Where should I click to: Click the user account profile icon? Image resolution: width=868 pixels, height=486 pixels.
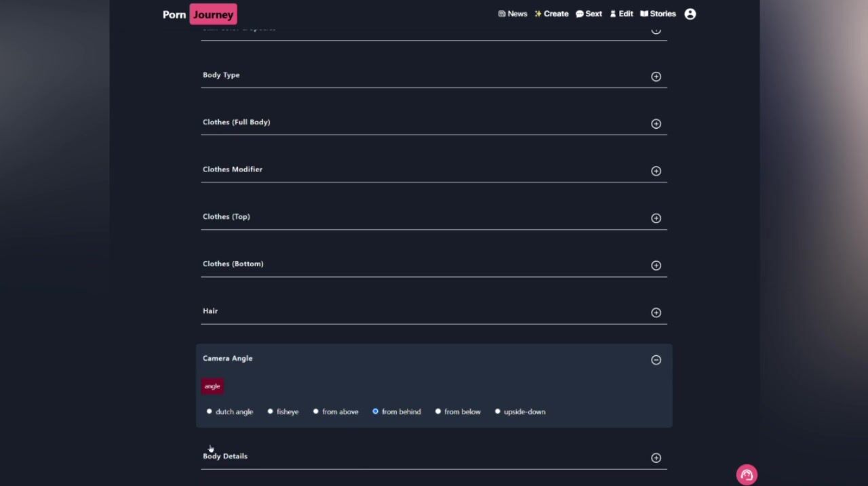click(x=690, y=14)
